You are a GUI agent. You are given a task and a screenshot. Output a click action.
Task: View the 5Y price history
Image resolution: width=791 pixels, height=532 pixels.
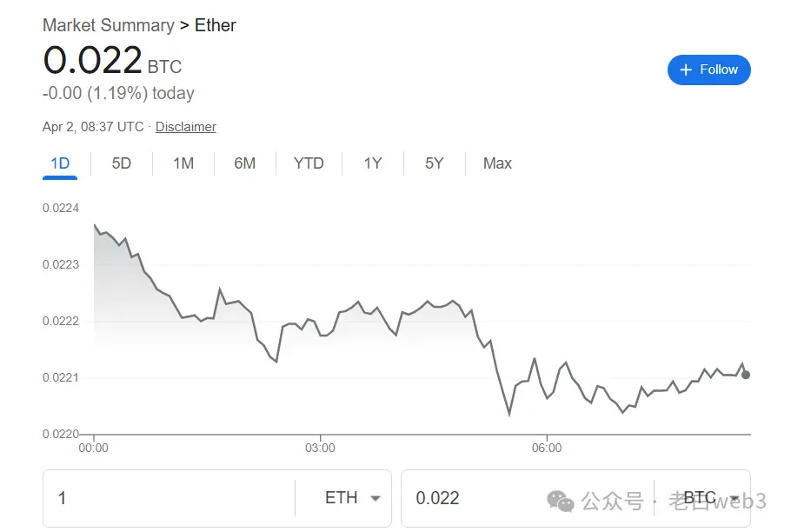click(x=434, y=163)
